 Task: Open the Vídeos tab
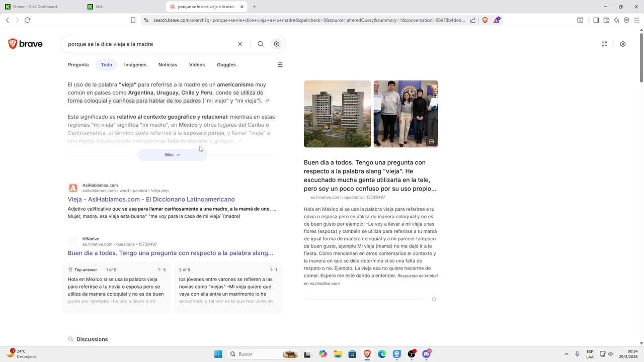coord(197,65)
